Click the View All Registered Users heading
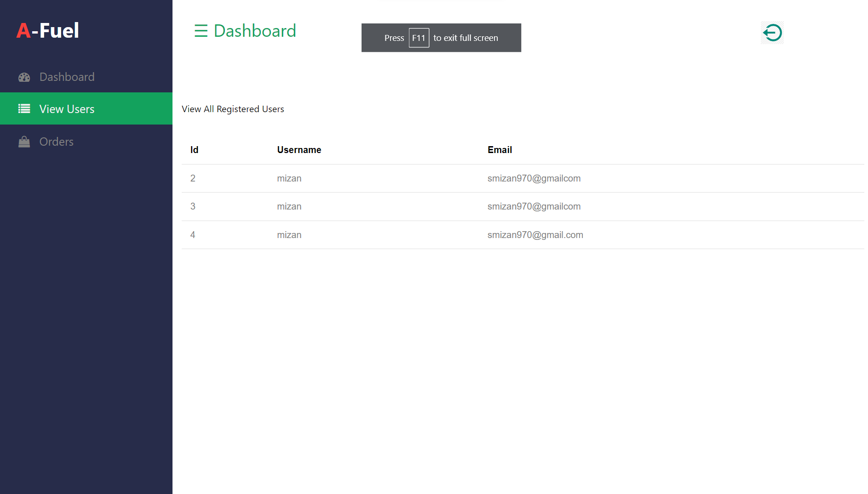Screen dimensions: 868x494 coord(233,109)
